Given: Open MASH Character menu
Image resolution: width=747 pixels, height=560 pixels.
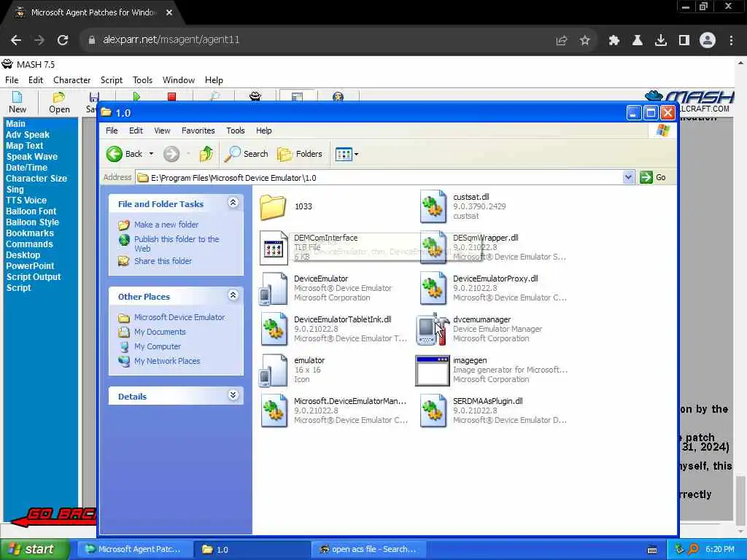Looking at the screenshot, I should (72, 80).
